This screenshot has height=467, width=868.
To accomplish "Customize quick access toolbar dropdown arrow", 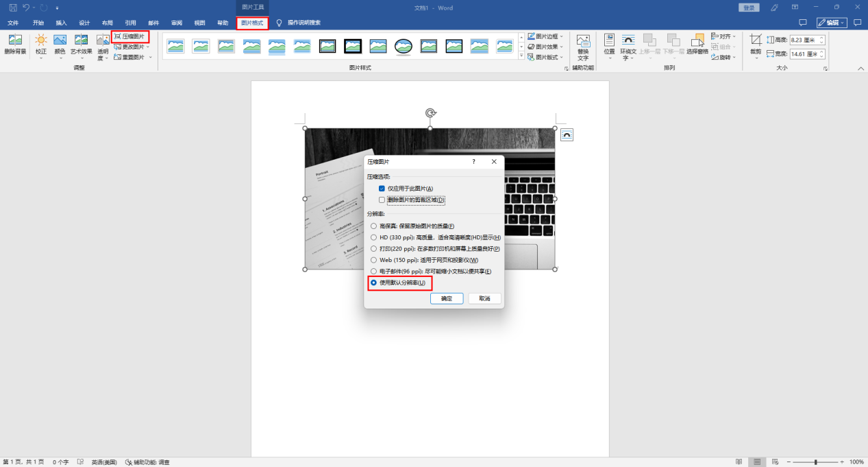I will point(58,8).
